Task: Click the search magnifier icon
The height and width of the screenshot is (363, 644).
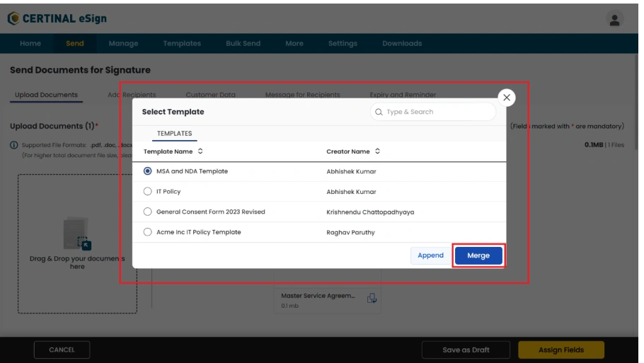Action: 379,112
